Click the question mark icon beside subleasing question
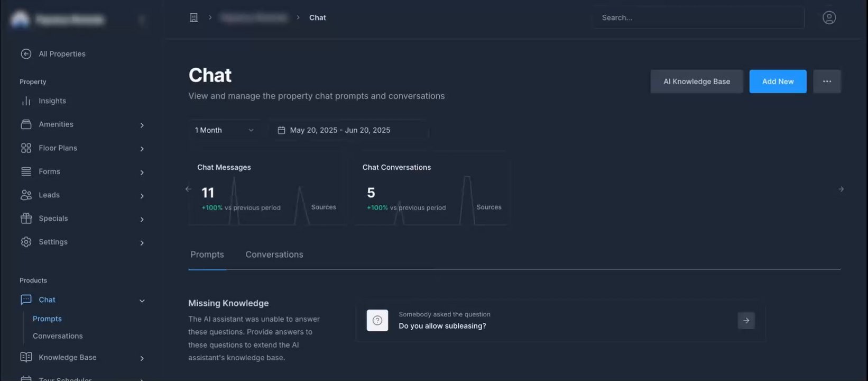The width and height of the screenshot is (868, 381). pos(377,320)
